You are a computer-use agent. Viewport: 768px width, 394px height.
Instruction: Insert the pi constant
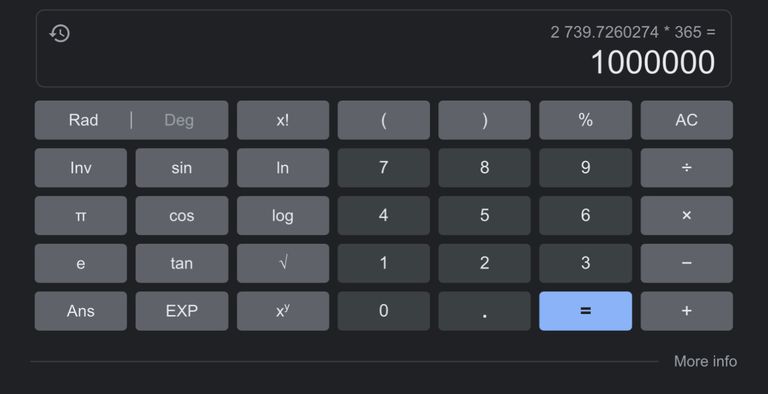point(81,216)
